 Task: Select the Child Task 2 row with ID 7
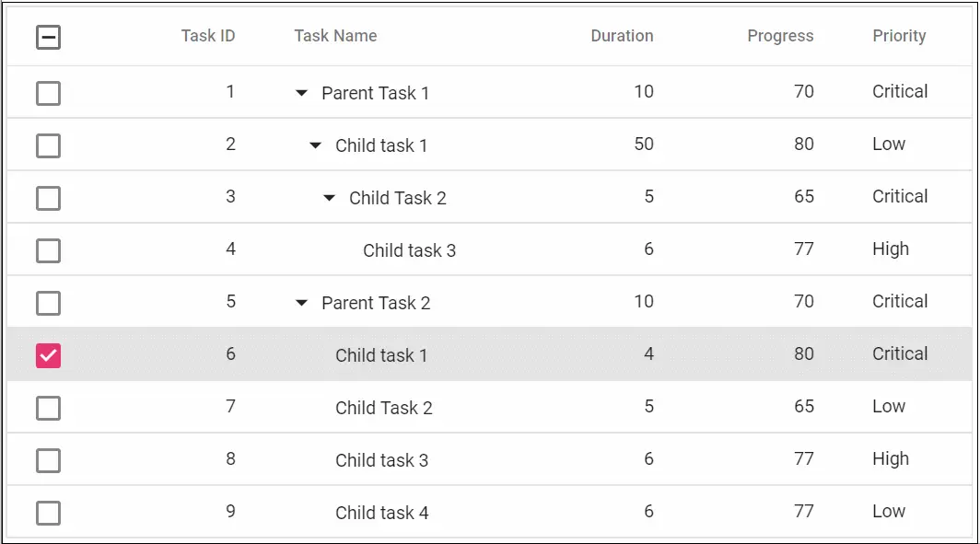coord(384,407)
